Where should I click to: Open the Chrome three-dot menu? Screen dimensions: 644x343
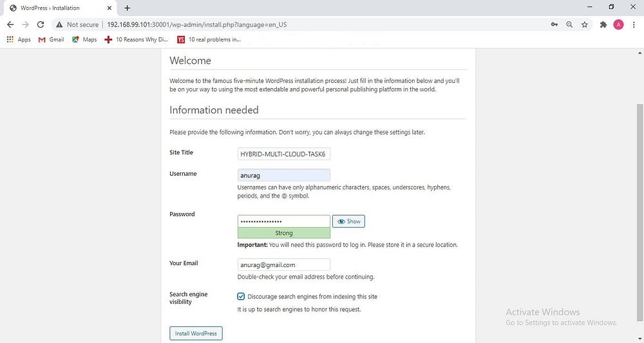pos(634,24)
